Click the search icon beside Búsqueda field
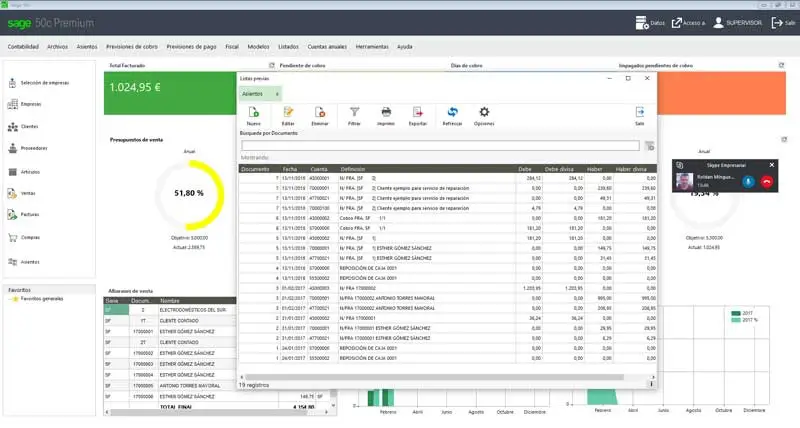Viewport: 800px width, 428px height. pos(649,146)
